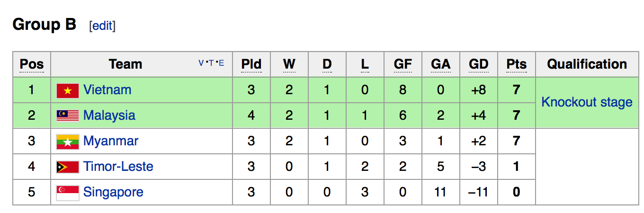Open the Vietnam team link
This screenshot has height=213, width=644.
[107, 90]
